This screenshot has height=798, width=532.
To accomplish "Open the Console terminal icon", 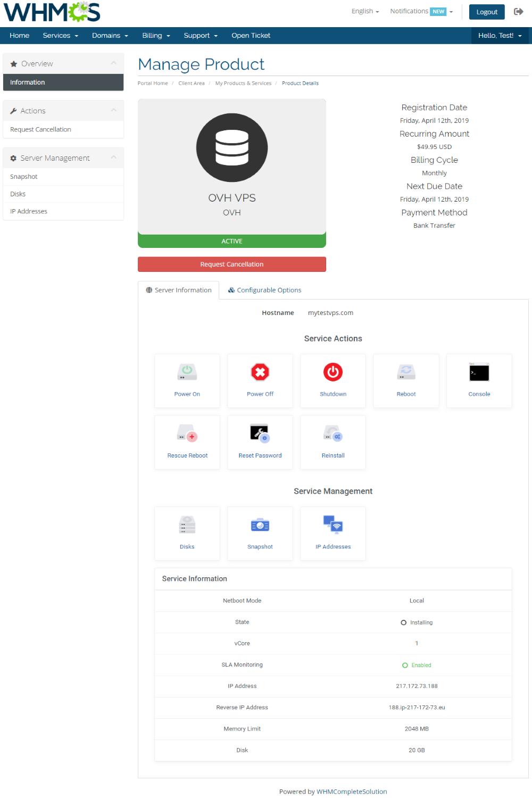I will [x=479, y=372].
